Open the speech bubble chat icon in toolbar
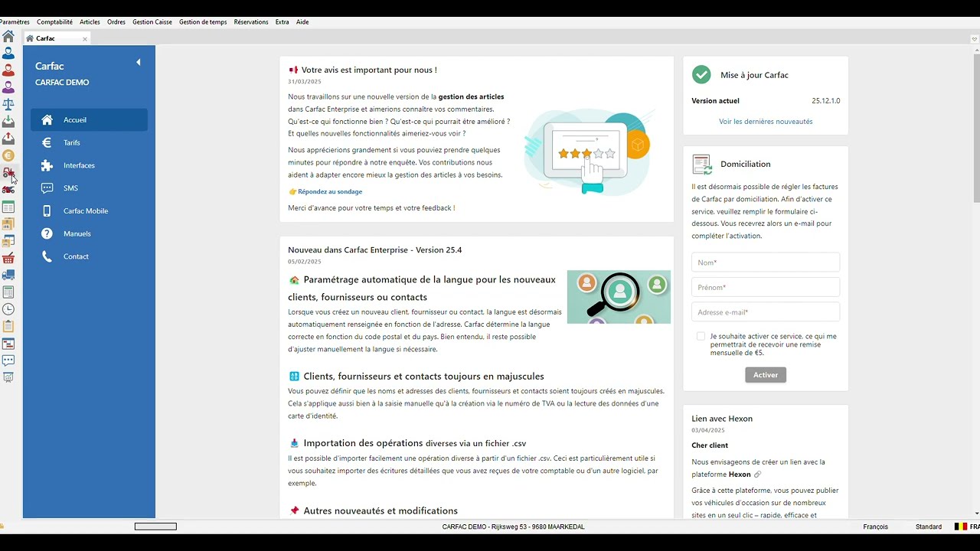Image resolution: width=980 pixels, height=551 pixels. (x=8, y=360)
